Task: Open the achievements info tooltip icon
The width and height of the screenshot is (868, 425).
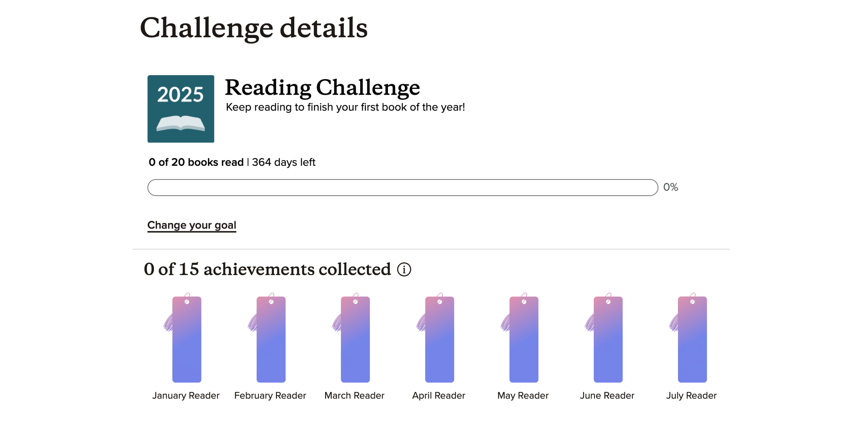Action: coord(404,270)
